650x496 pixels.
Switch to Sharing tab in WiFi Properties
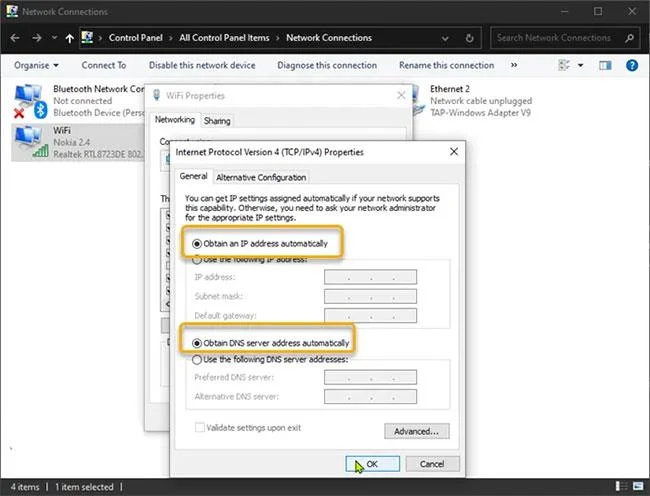pyautogui.click(x=217, y=121)
